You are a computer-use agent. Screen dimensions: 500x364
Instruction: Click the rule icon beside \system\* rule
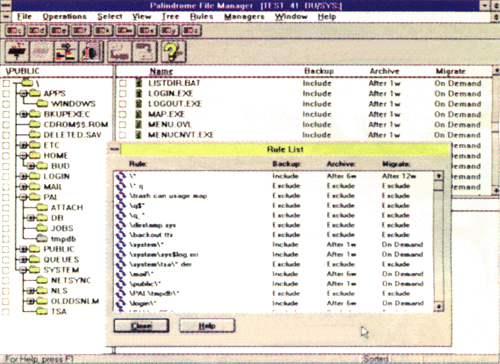[x=121, y=245]
